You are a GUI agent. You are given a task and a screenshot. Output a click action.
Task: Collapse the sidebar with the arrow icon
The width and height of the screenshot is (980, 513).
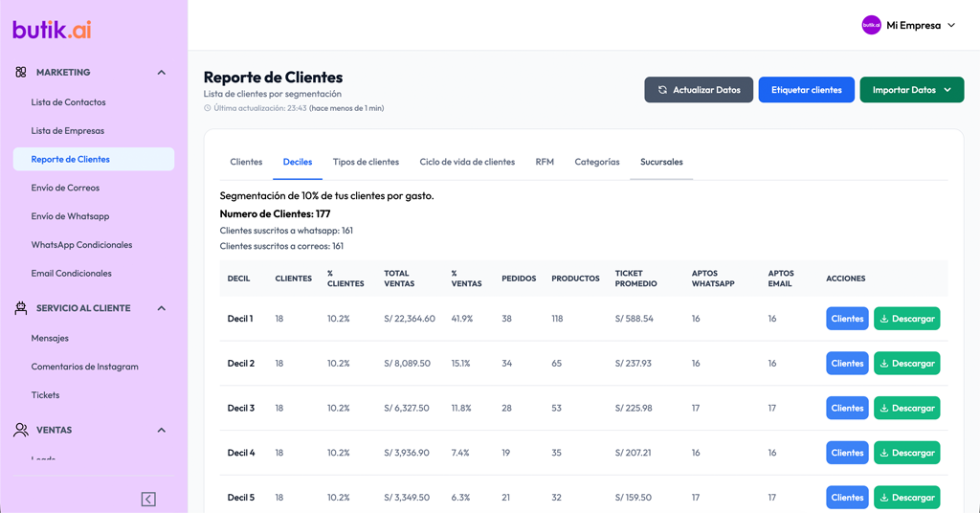(148, 499)
